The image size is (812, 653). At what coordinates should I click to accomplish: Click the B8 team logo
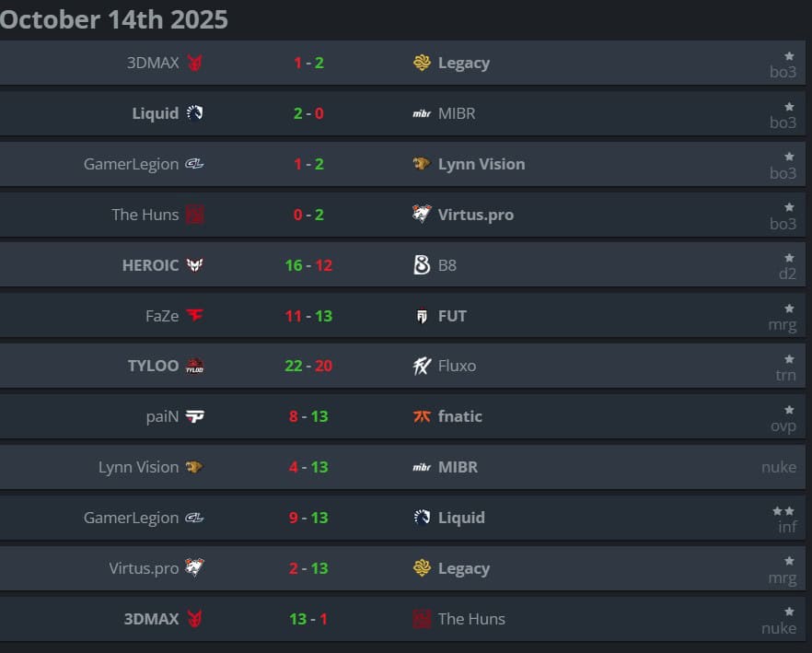coord(422,265)
